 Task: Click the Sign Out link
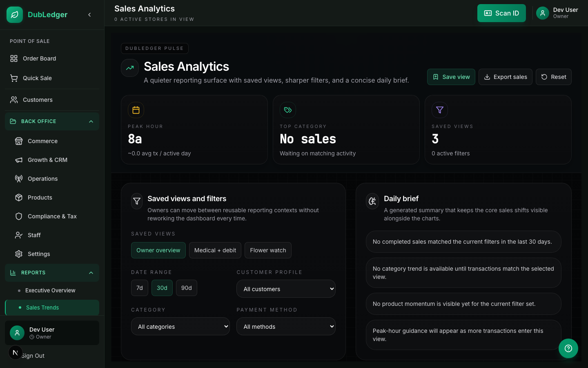[x=33, y=356]
